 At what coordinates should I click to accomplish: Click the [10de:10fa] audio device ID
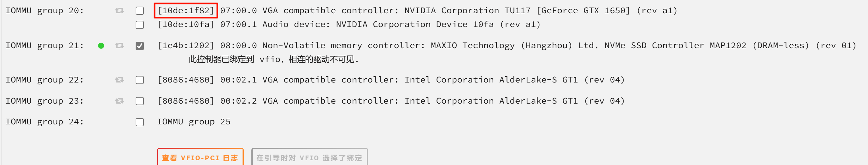click(186, 25)
